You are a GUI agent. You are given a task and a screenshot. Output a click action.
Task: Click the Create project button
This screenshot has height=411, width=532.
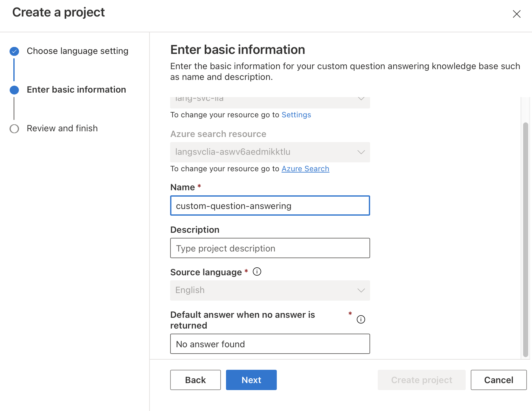tap(422, 380)
